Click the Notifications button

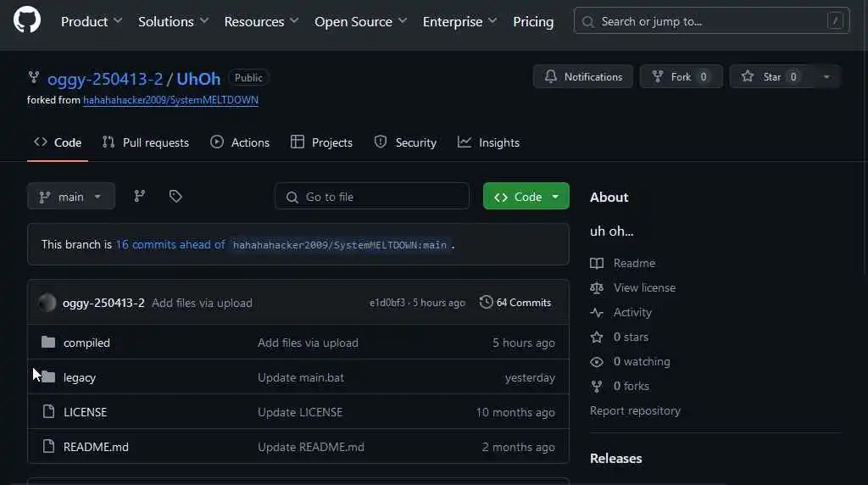pyautogui.click(x=583, y=76)
